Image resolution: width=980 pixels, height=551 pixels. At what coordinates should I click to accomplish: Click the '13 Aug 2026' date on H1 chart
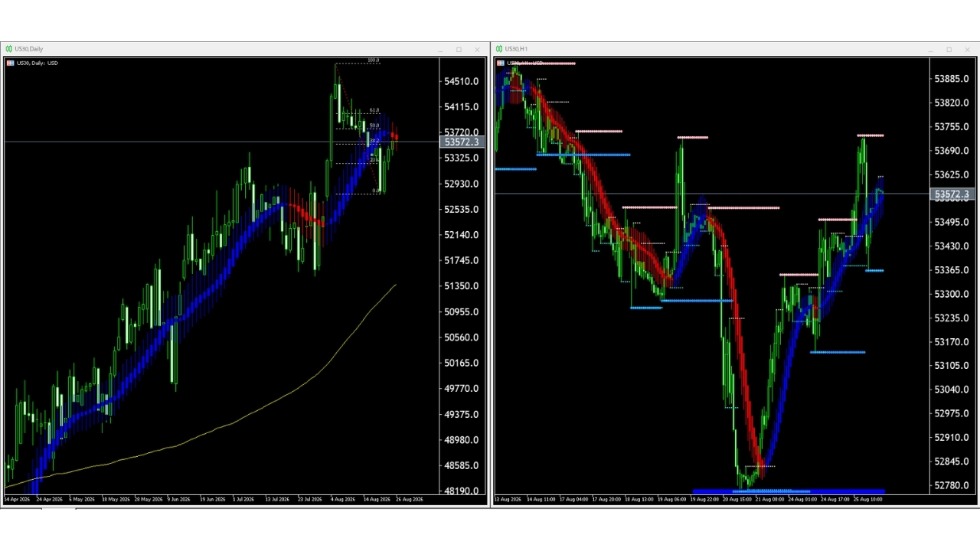coord(508,500)
